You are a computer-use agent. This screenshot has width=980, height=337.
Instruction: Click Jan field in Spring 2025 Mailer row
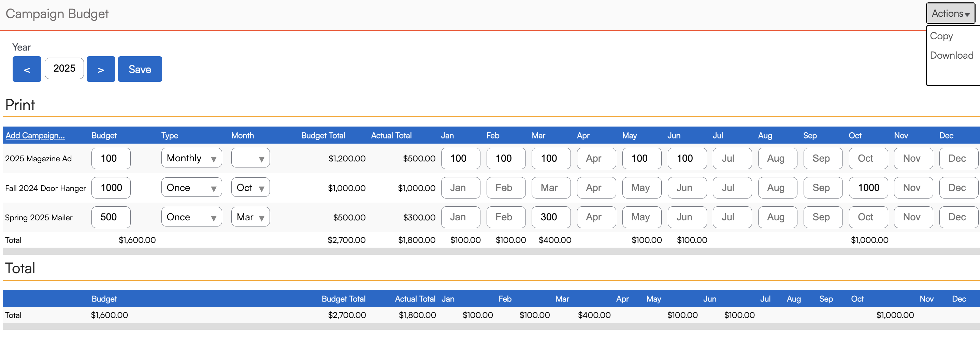(x=461, y=217)
